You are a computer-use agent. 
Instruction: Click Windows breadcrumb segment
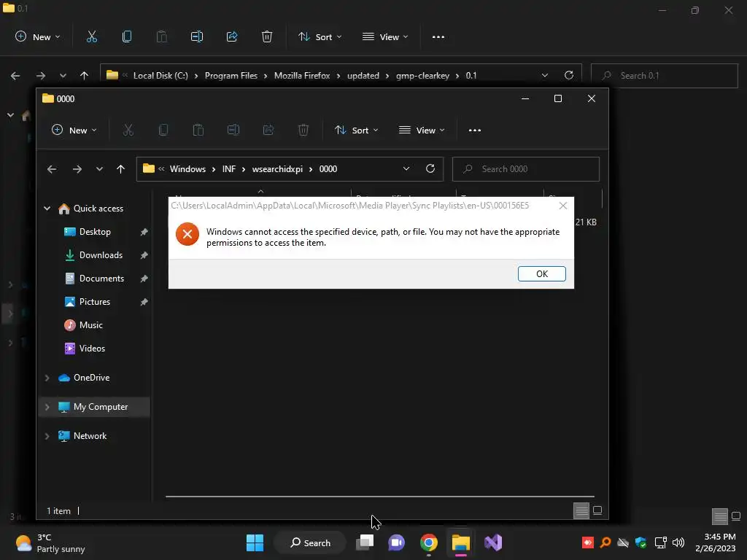pyautogui.click(x=187, y=169)
